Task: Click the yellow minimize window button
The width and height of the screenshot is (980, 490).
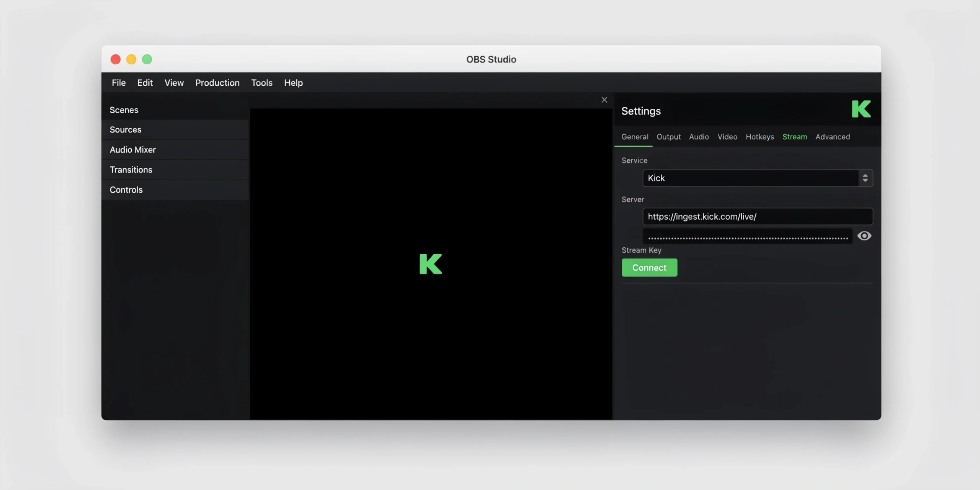Action: [x=131, y=59]
